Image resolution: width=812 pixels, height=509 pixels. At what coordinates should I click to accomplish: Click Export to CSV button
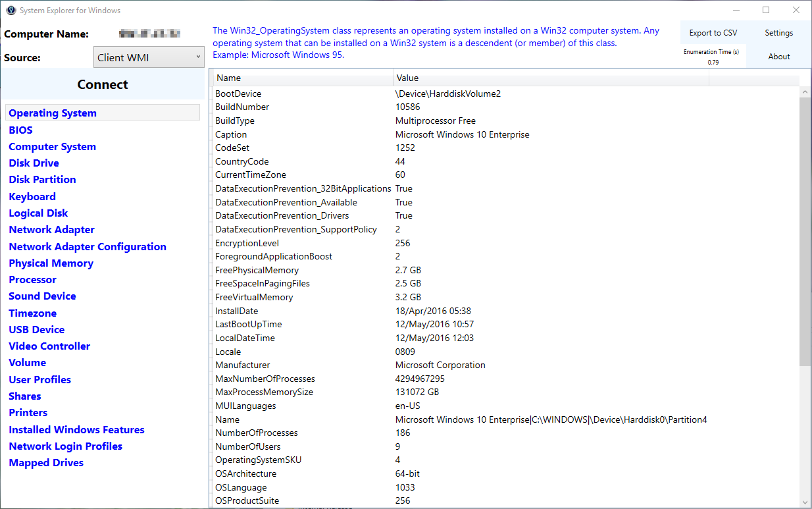[713, 33]
